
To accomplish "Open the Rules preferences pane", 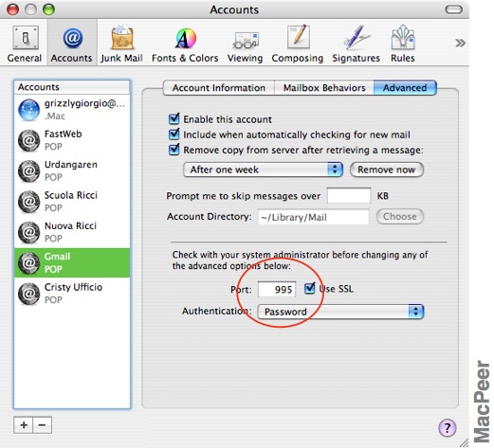I will pyautogui.click(x=403, y=44).
